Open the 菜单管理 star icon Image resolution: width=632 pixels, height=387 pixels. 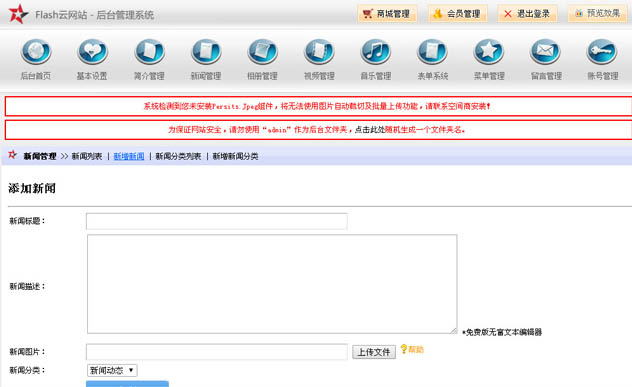pos(489,52)
